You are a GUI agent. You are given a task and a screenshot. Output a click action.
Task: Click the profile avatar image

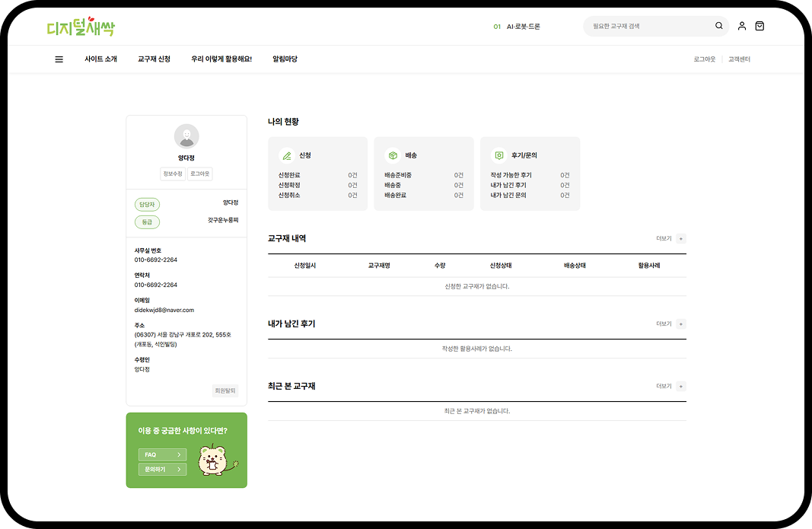186,136
